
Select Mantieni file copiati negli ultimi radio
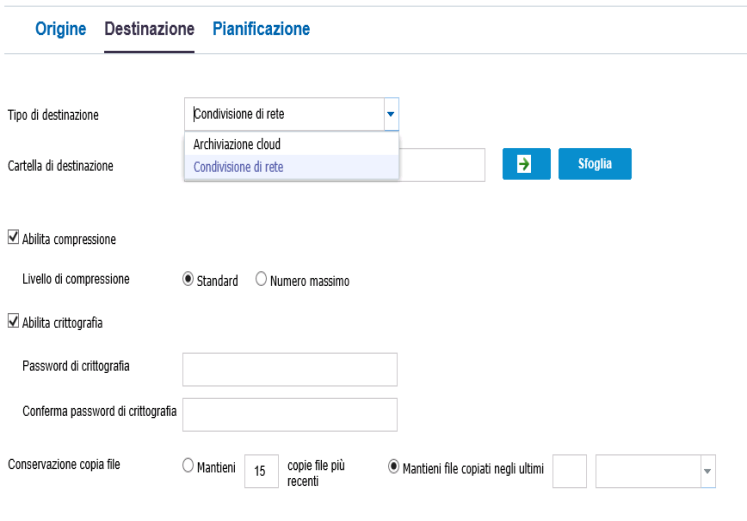[x=394, y=467]
